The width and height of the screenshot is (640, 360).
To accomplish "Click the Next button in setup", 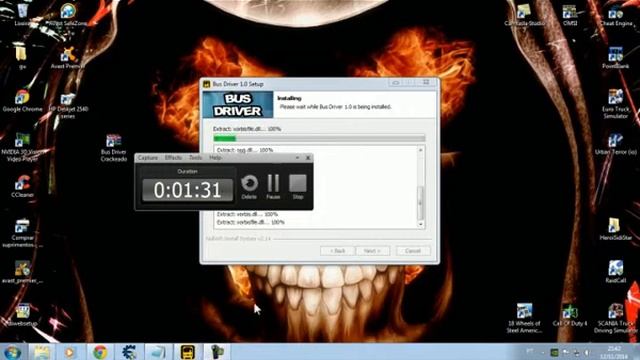I will (x=372, y=251).
